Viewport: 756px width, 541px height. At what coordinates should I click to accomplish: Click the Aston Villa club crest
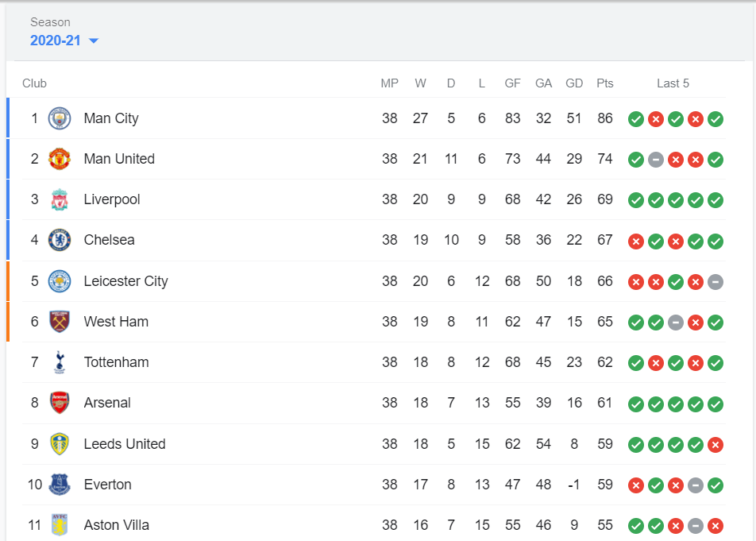pyautogui.click(x=60, y=525)
